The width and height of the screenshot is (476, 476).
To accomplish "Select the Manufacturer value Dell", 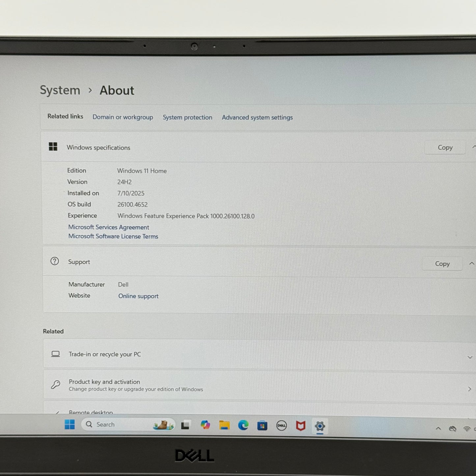I will pos(123,284).
